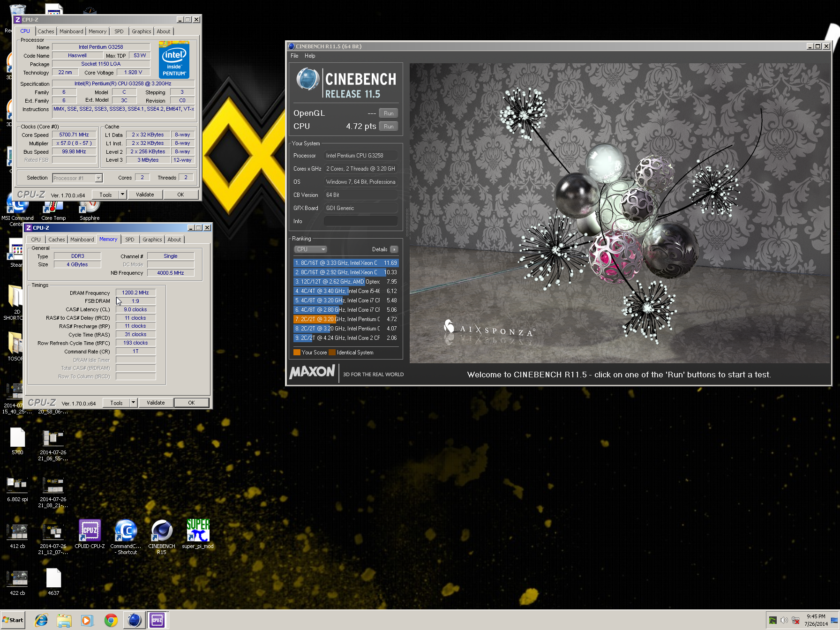
Task: Open Windows Explorer from the taskbar
Action: pos(64,620)
